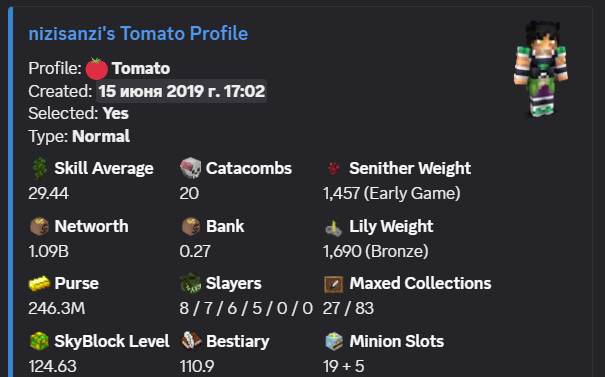
Task: Click the Catacombs skull icon
Action: (x=191, y=168)
